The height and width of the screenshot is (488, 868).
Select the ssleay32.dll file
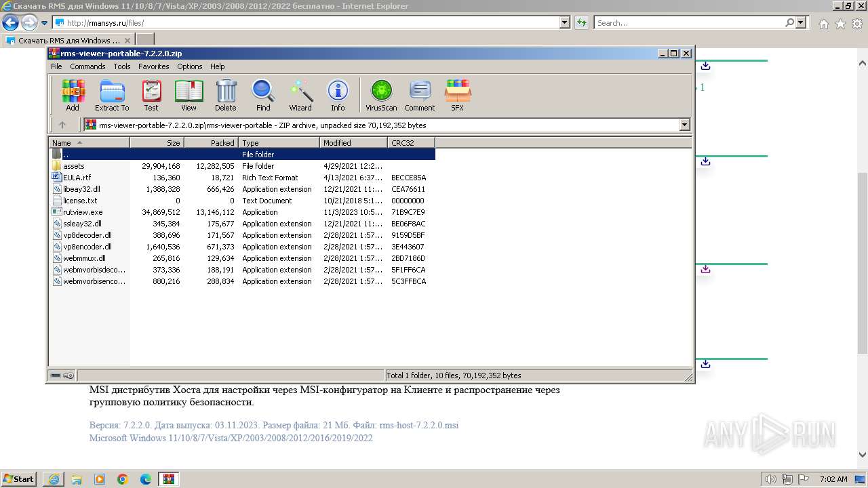[x=242, y=224]
